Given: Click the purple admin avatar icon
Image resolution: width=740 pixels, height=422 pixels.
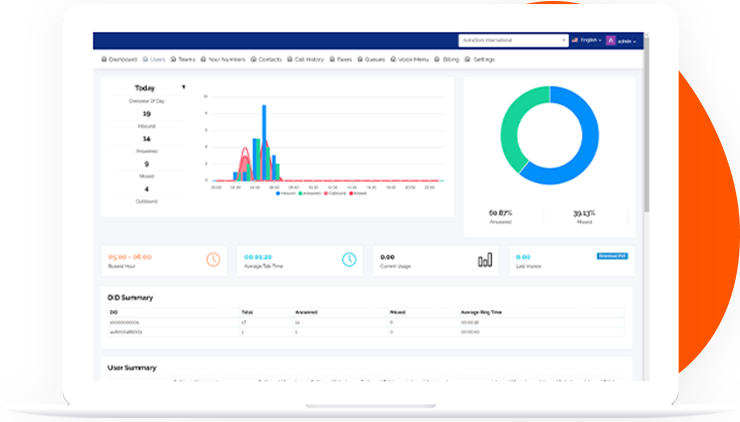Looking at the screenshot, I should (611, 41).
